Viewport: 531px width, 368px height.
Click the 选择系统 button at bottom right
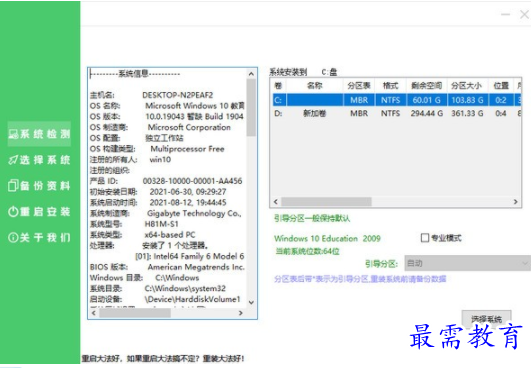486,319
